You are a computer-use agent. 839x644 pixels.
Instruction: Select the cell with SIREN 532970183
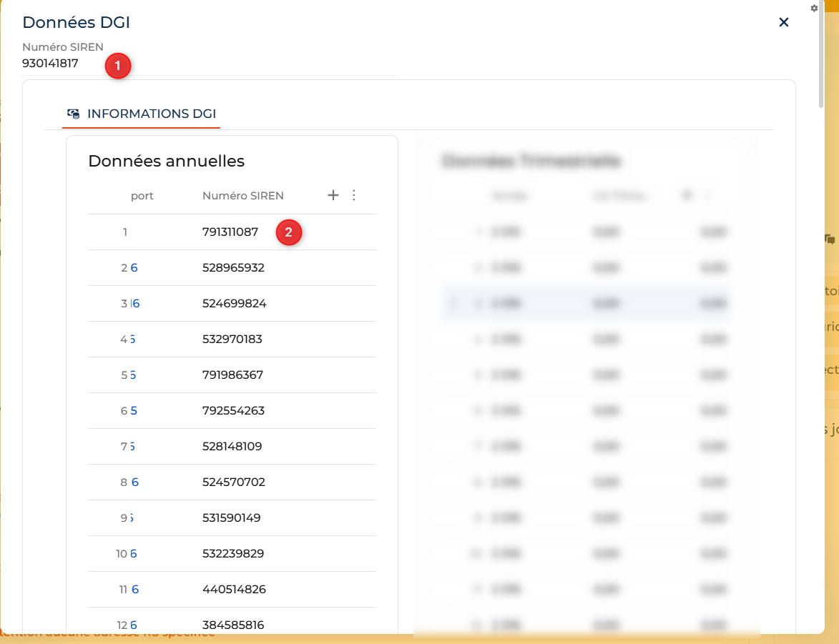(232, 339)
